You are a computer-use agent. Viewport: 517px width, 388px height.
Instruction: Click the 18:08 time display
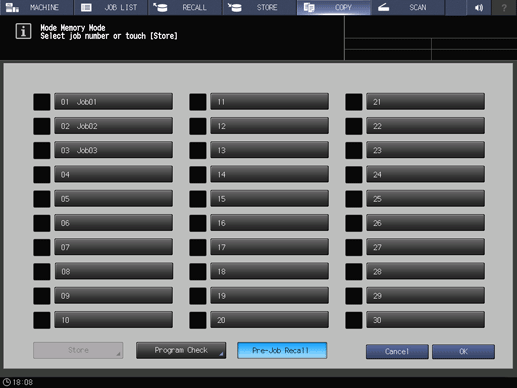(x=23, y=382)
